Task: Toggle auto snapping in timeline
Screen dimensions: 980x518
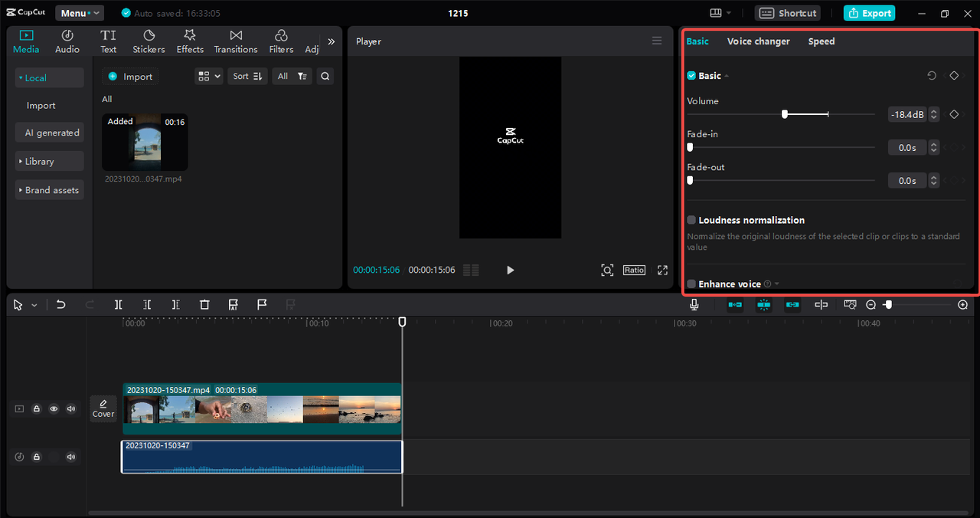Action: click(763, 305)
